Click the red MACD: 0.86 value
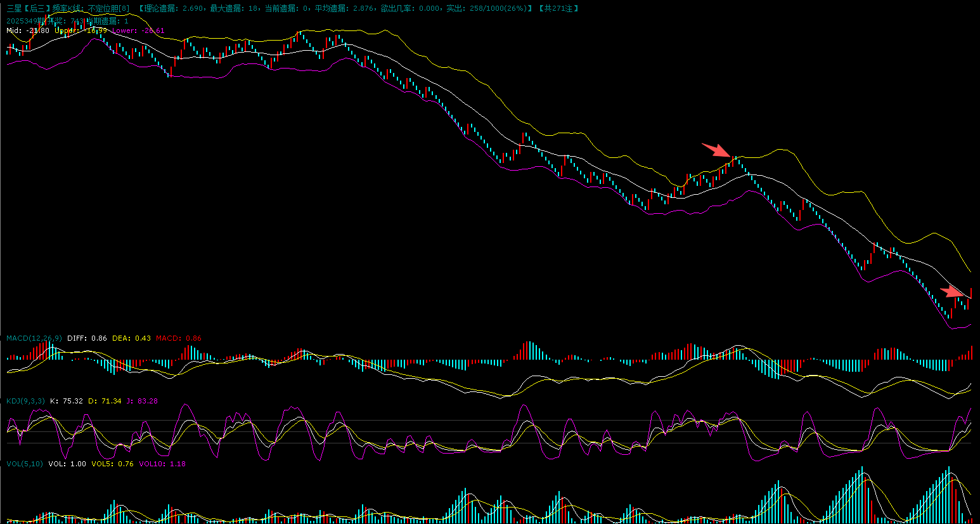This screenshot has height=524, width=980. point(179,338)
